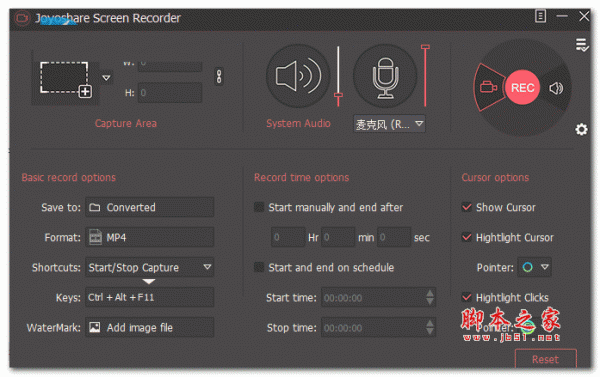
Task: Switch to audio-only recording speaker icon
Action: [556, 88]
